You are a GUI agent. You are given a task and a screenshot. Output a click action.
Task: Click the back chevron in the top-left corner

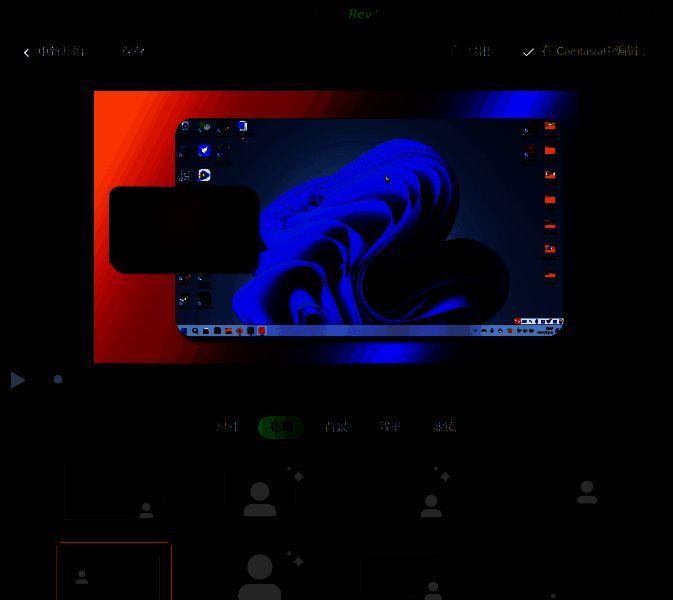[x=27, y=53]
